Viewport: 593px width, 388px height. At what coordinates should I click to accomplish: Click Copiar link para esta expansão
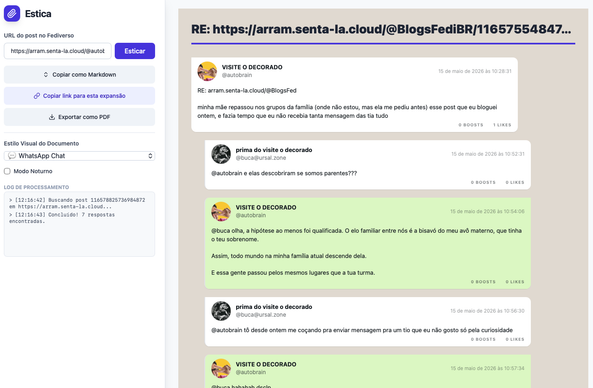[x=79, y=96]
